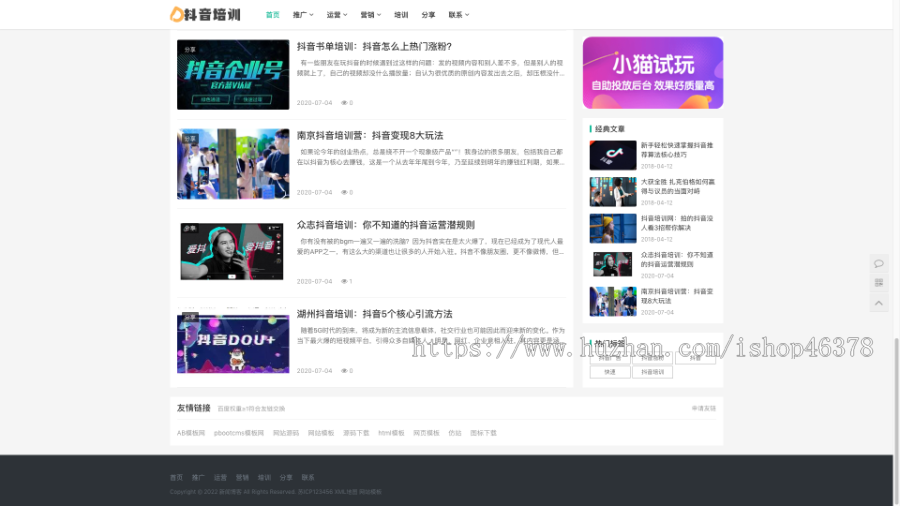The width and height of the screenshot is (900, 506).
Task: Click date 2020-07-04 under 抖音书单培训 article
Action: click(x=315, y=103)
